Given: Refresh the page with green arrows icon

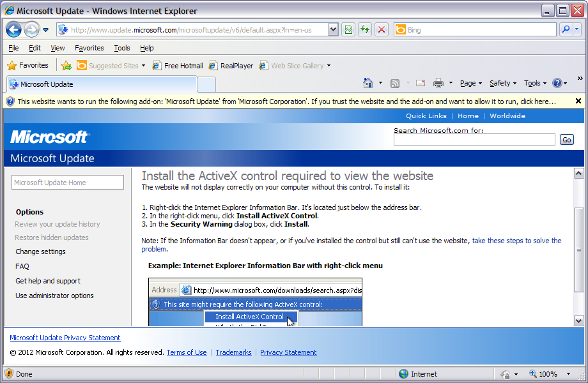Looking at the screenshot, I should (365, 30).
